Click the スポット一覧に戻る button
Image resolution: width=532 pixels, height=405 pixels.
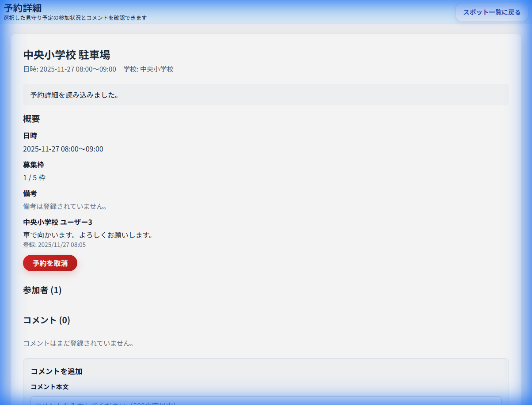[x=491, y=12]
